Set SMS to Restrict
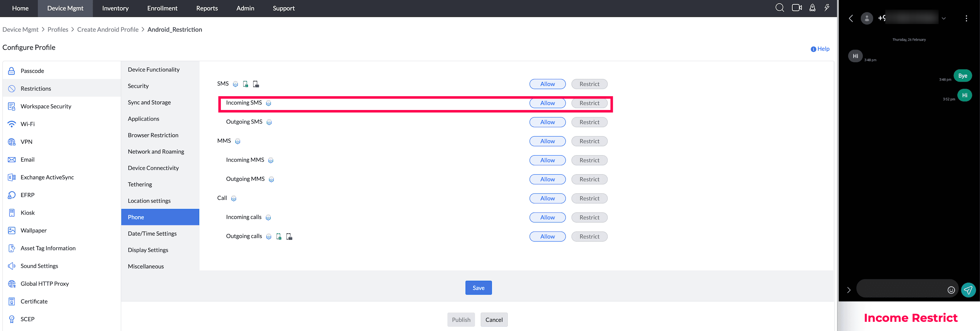Image resolution: width=980 pixels, height=331 pixels. pos(589,84)
